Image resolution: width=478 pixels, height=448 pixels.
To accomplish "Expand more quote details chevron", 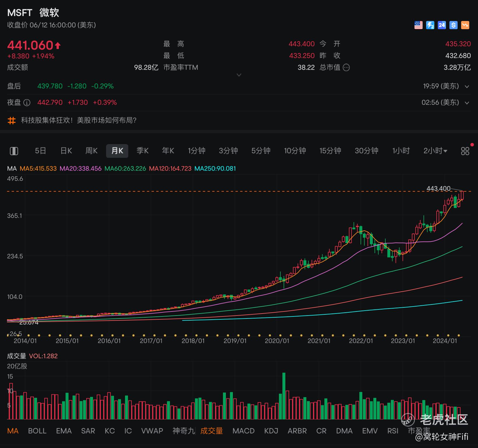I will [239, 75].
